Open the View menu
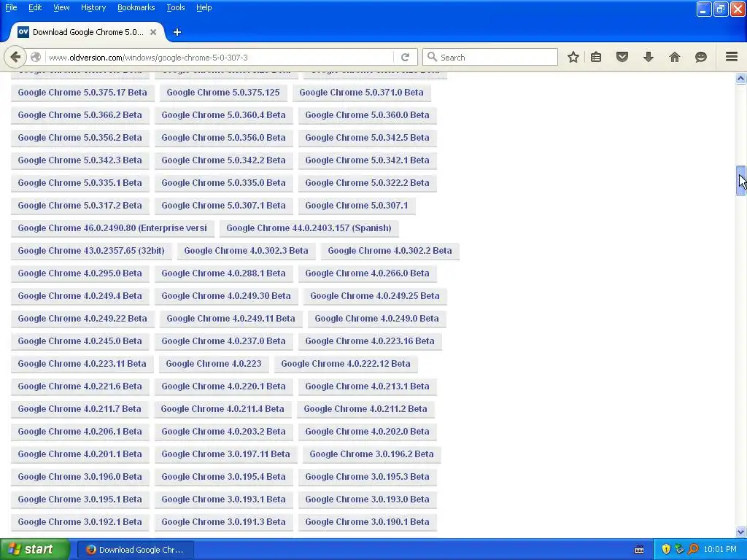Image resolution: width=747 pixels, height=560 pixels. pos(61,7)
